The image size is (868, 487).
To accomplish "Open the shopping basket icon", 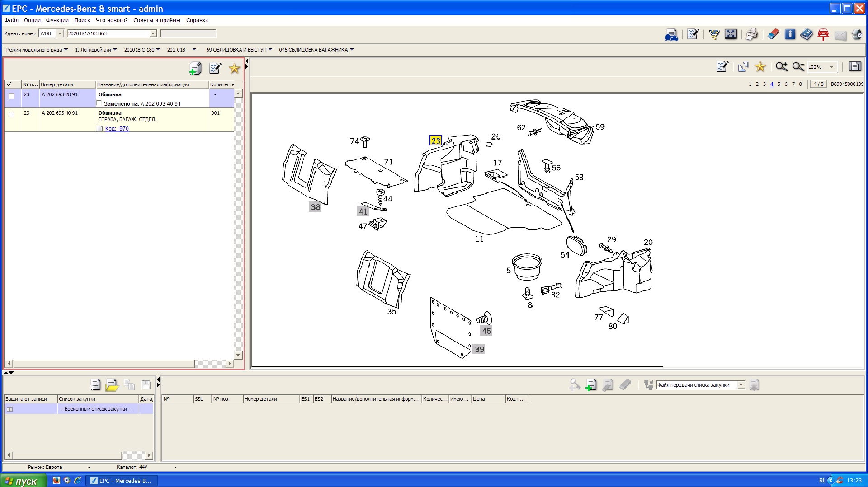I will (x=714, y=34).
